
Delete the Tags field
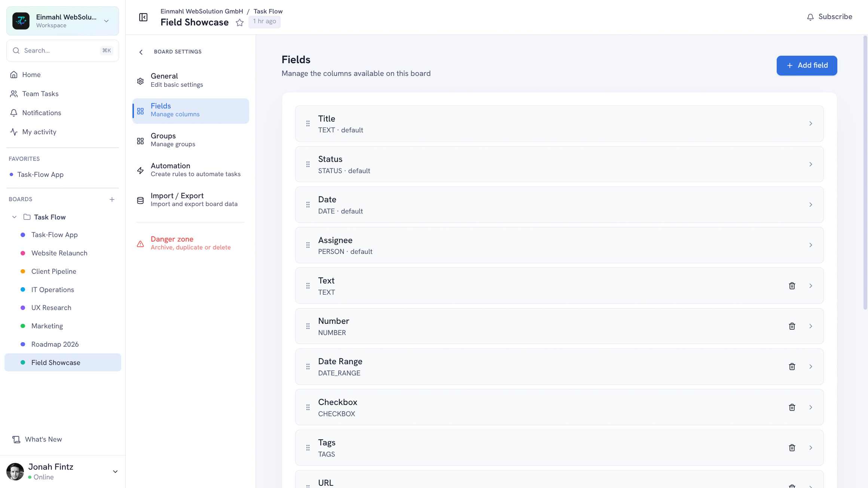point(792,448)
